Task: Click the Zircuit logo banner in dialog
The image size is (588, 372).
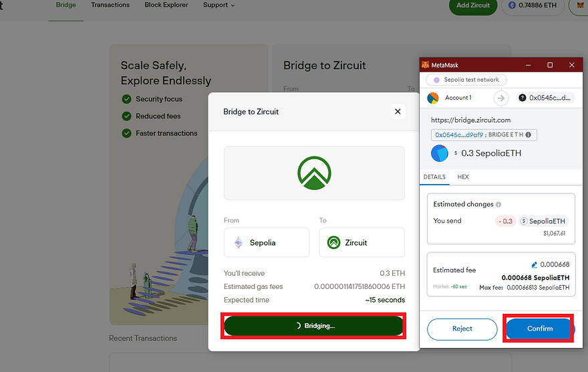Action: point(314,173)
